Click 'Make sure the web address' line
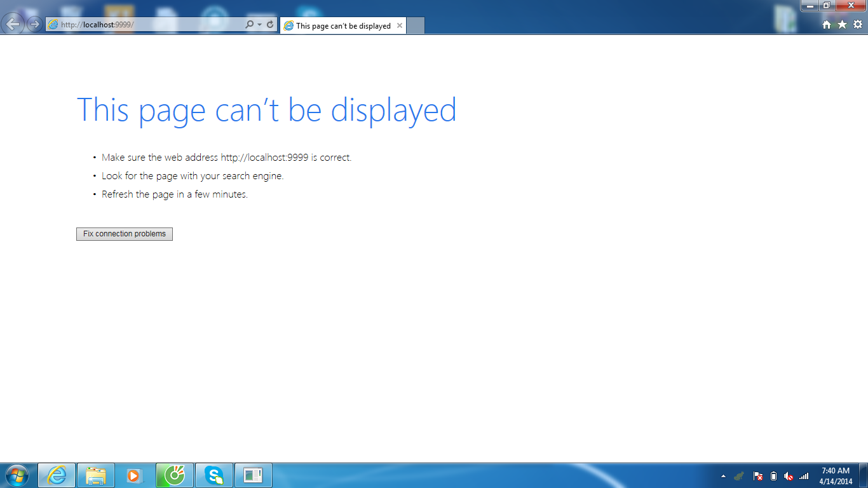This screenshot has width=868, height=488. pyautogui.click(x=226, y=157)
